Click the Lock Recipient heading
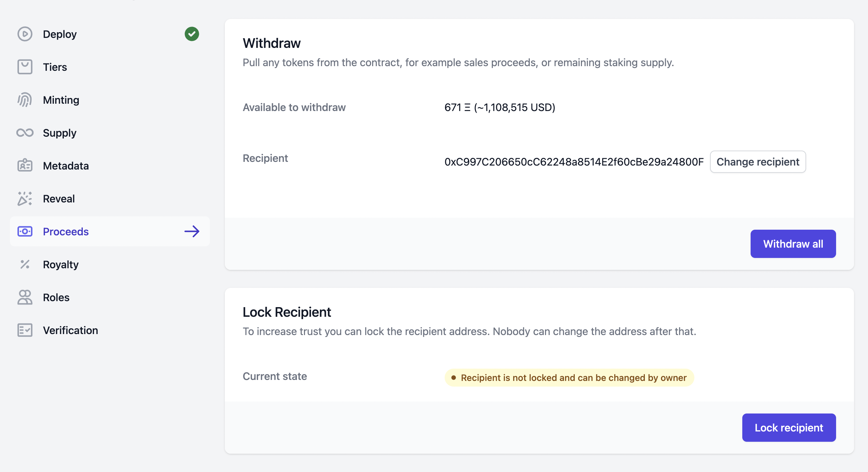The height and width of the screenshot is (472, 868). click(287, 312)
